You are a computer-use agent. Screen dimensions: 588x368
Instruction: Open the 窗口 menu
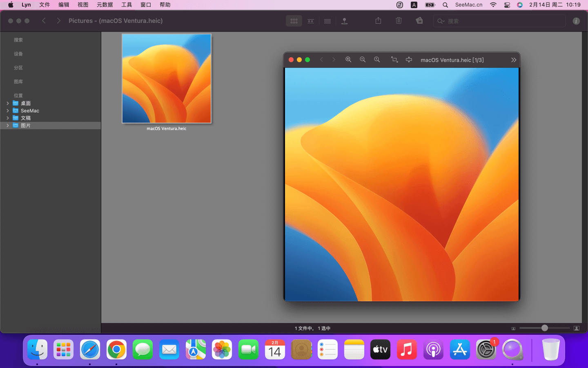pos(146,5)
